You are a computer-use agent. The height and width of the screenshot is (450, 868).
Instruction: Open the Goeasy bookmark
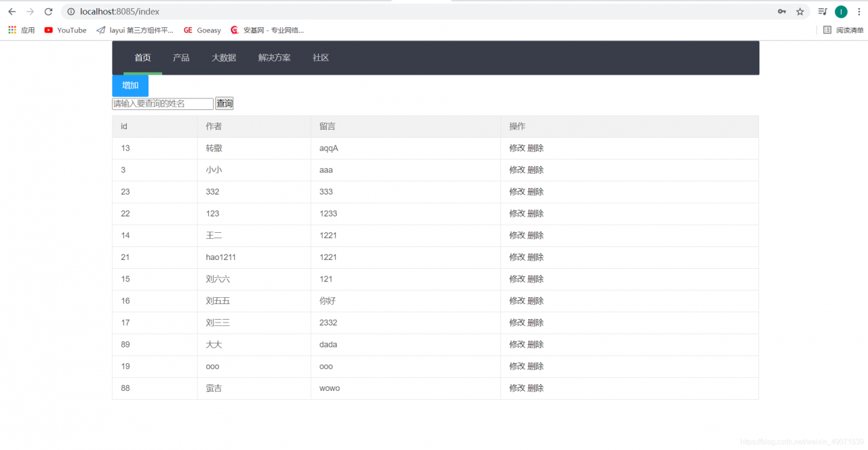pyautogui.click(x=203, y=30)
